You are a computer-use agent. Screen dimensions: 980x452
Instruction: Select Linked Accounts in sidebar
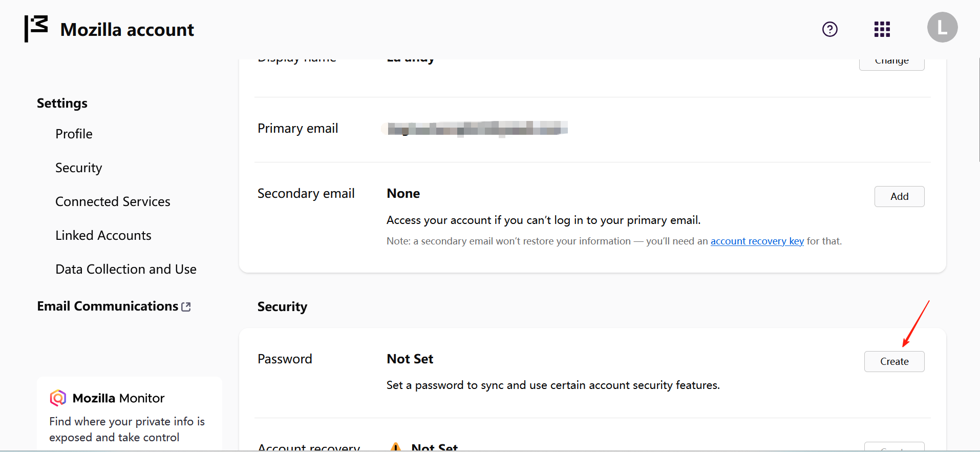click(x=103, y=235)
